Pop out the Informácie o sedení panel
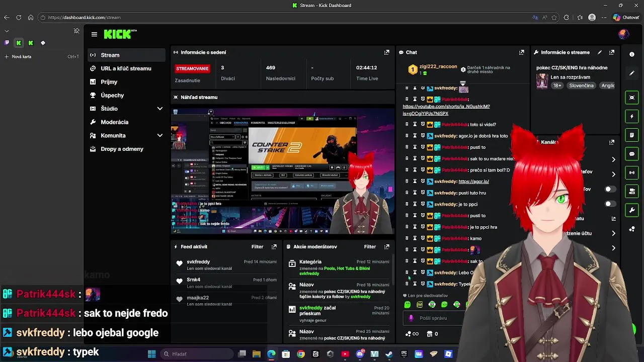Screen dimensions: 644x362 point(387,52)
